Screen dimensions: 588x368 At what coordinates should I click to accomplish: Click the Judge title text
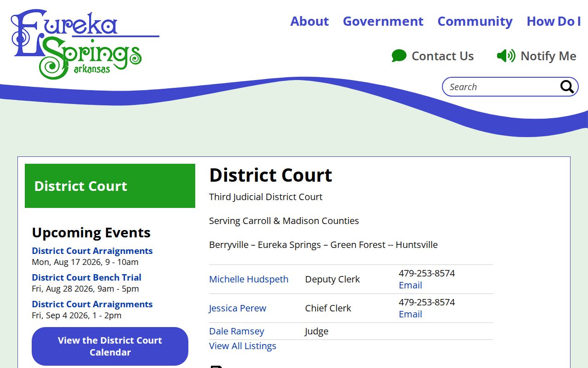click(317, 331)
